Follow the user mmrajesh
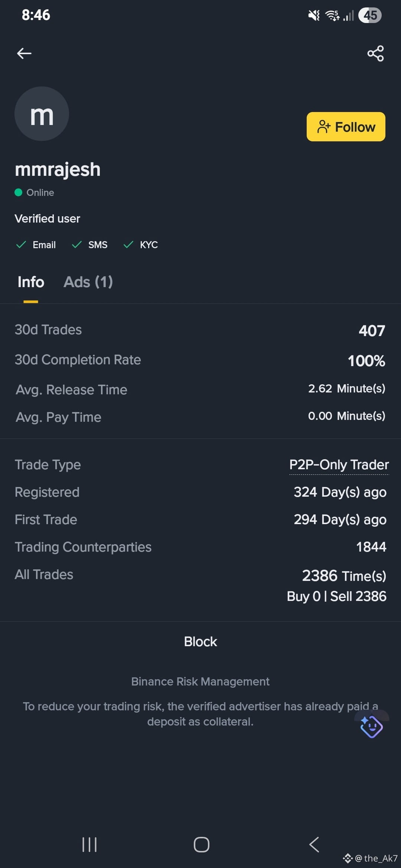This screenshot has width=401, height=868. pyautogui.click(x=346, y=126)
